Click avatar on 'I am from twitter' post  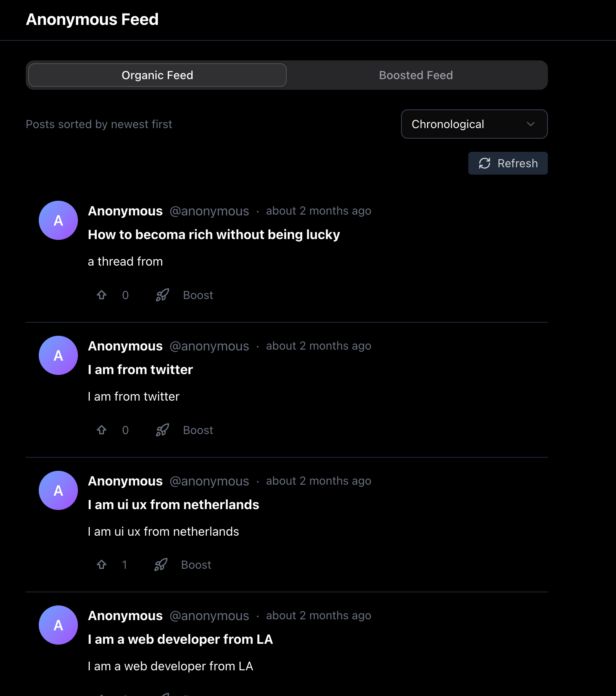[x=58, y=355]
